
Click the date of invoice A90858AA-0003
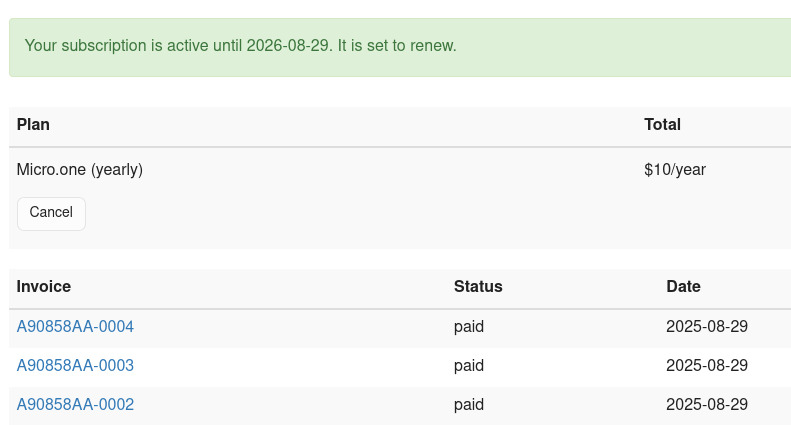[707, 366]
